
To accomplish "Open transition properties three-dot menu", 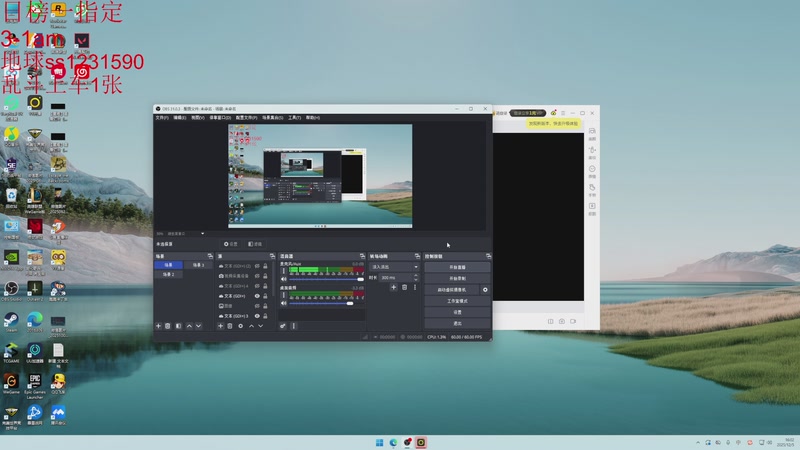I will point(415,288).
